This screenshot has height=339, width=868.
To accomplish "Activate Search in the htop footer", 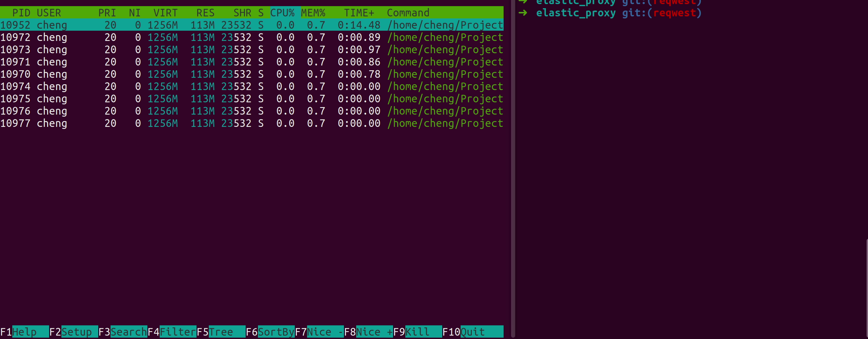I will [x=128, y=331].
